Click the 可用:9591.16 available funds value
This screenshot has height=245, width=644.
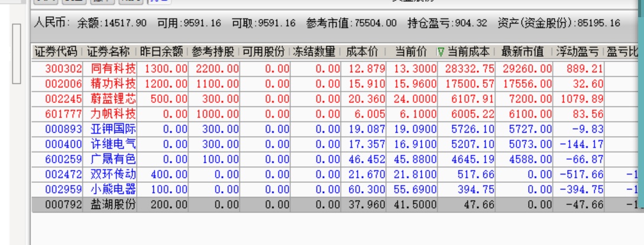(x=189, y=24)
